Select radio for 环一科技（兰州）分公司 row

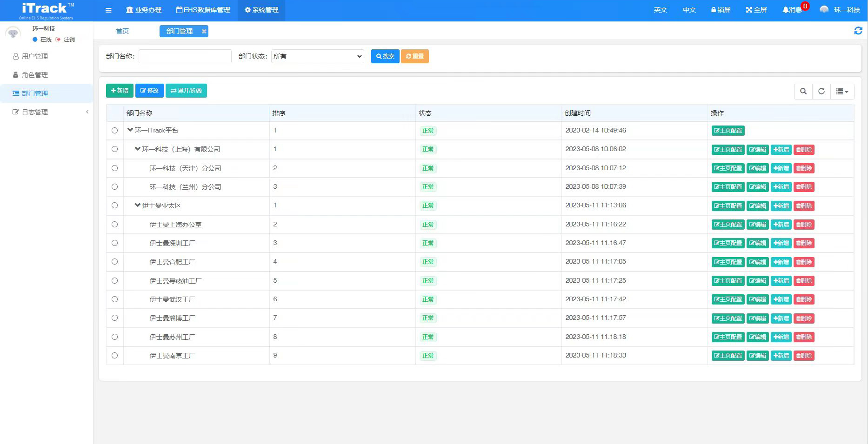114,187
